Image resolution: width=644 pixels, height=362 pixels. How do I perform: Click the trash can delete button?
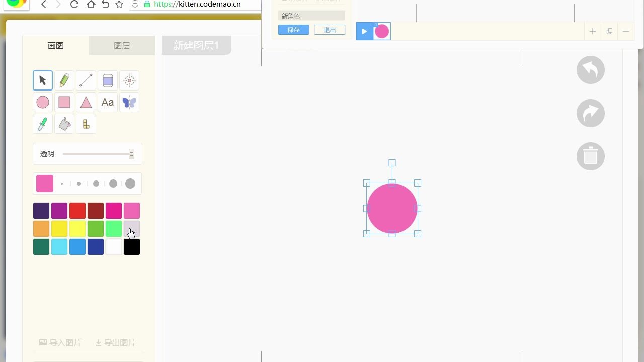pyautogui.click(x=591, y=156)
